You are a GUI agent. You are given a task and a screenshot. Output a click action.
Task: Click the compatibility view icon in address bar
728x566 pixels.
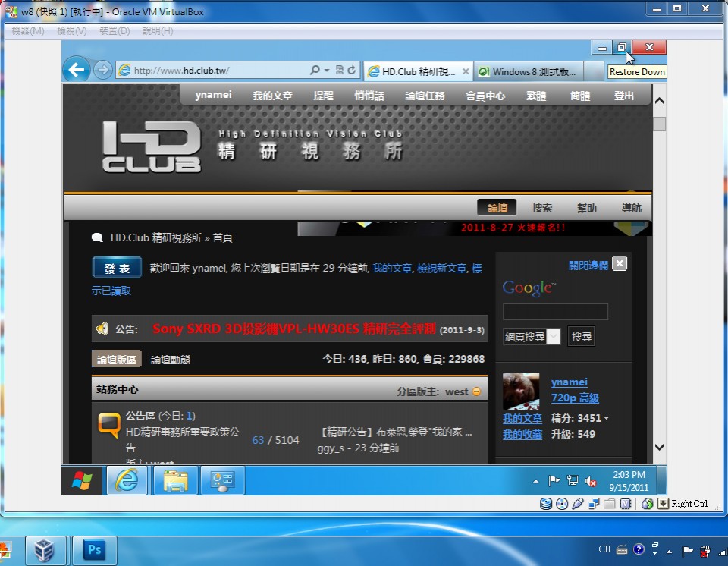340,70
